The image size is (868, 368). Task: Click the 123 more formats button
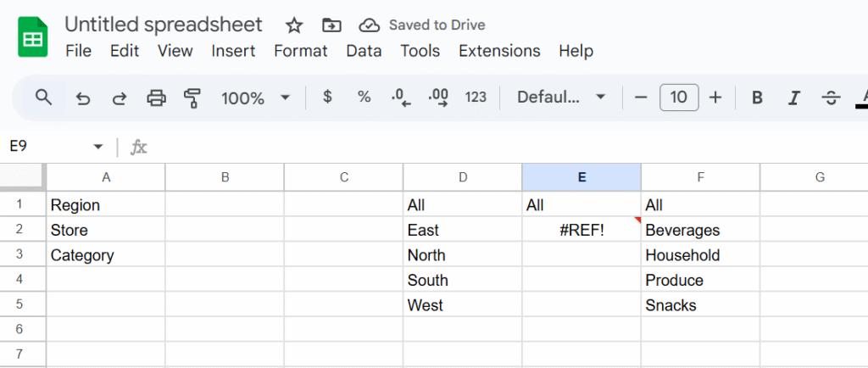476,98
